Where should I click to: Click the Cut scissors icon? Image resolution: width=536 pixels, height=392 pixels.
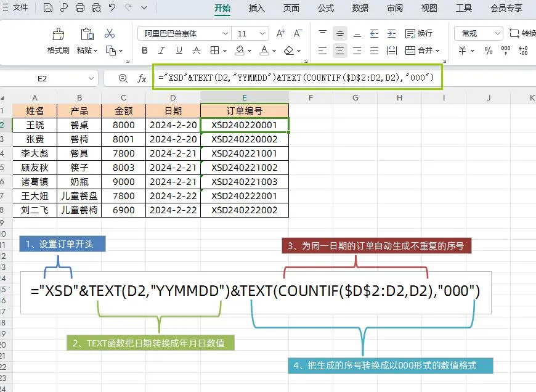point(110,33)
